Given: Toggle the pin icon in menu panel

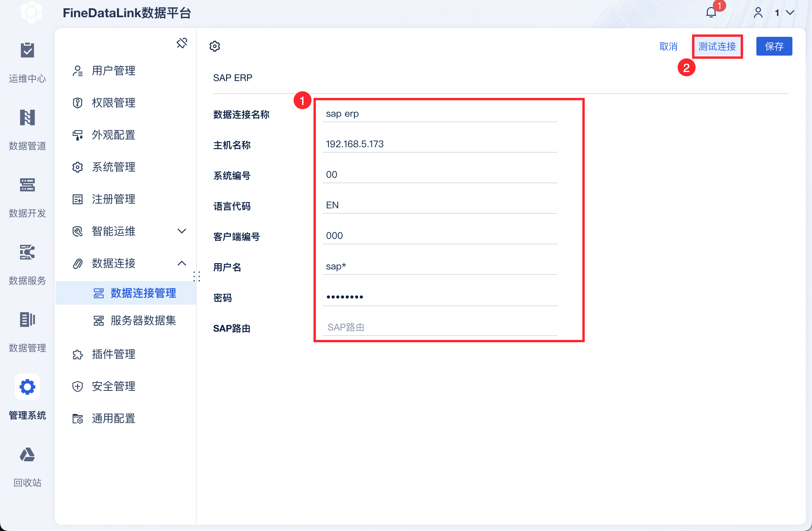Looking at the screenshot, I should click(x=182, y=43).
